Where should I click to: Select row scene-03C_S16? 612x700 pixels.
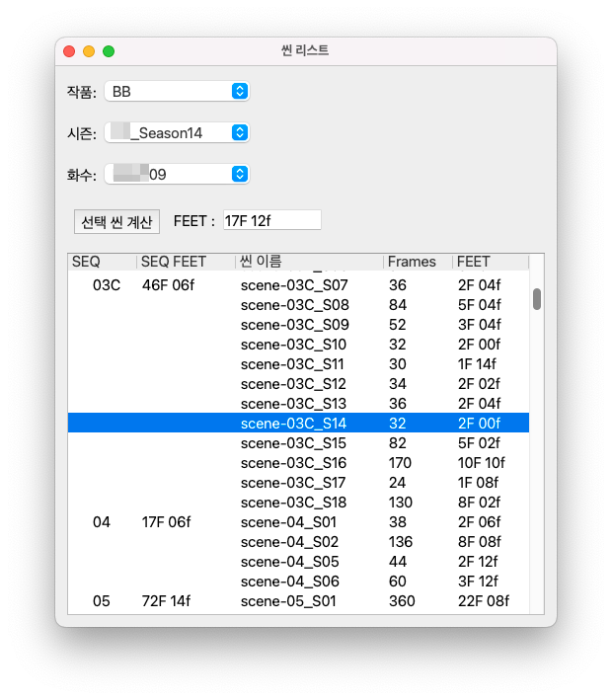298,463
